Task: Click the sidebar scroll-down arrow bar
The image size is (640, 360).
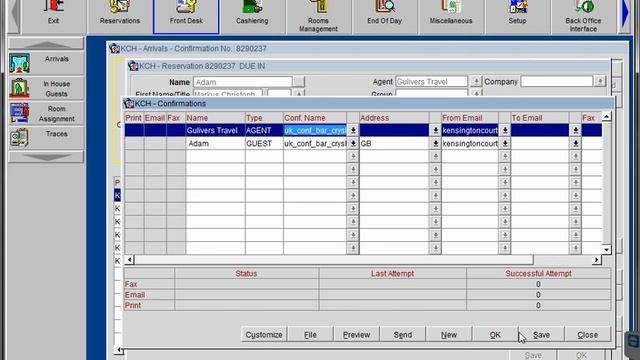Action: pyautogui.click(x=46, y=157)
